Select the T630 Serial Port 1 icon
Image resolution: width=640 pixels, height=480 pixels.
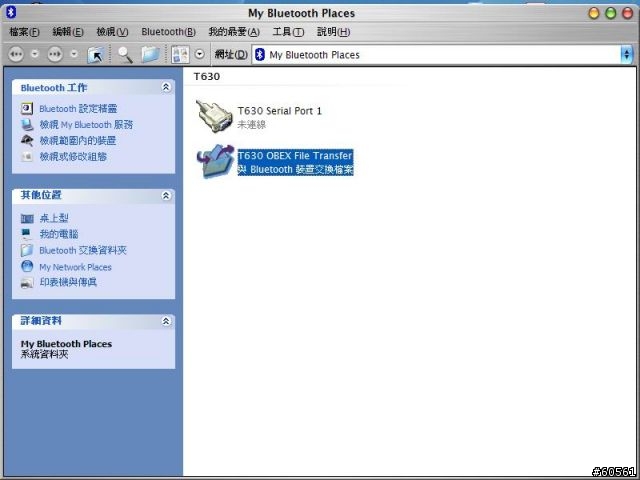point(214,116)
